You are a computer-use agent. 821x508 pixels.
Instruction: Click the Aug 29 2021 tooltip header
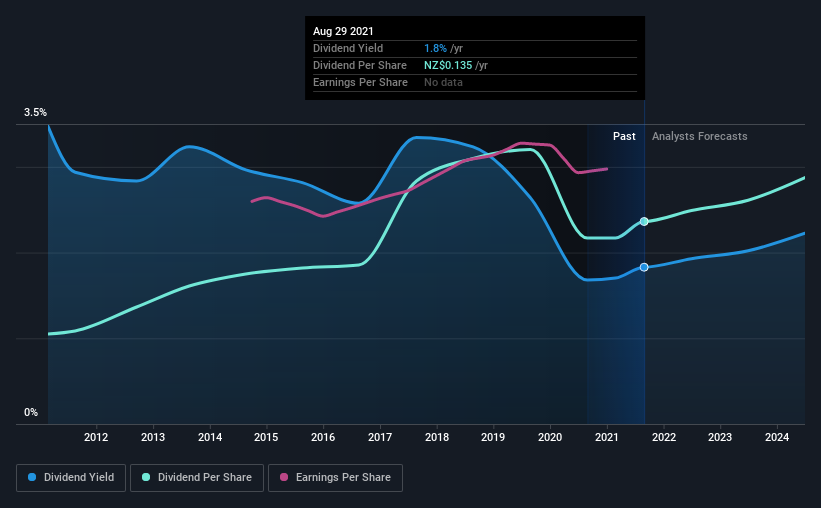(x=343, y=31)
